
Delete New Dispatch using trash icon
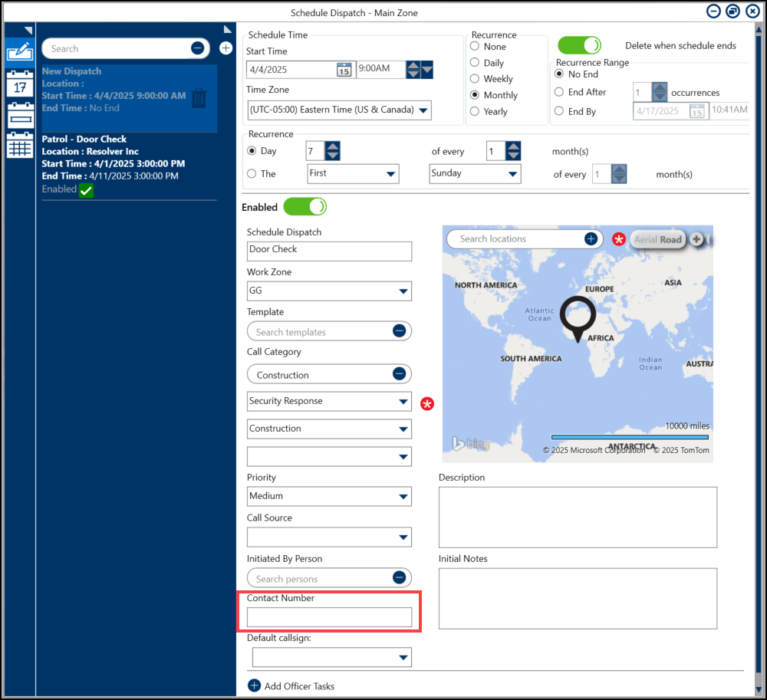coord(199,98)
